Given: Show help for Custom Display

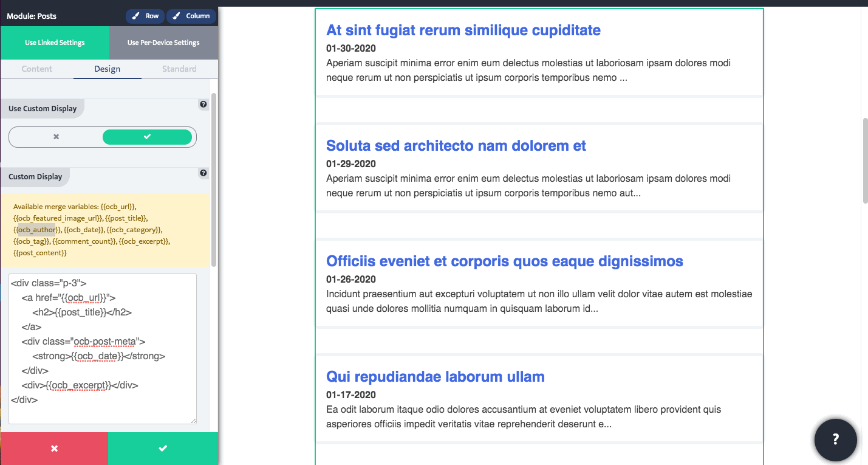Looking at the screenshot, I should (203, 173).
